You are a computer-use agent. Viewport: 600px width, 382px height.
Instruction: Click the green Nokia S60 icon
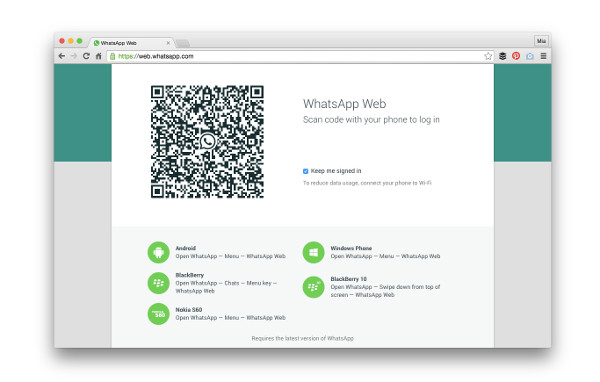click(158, 313)
